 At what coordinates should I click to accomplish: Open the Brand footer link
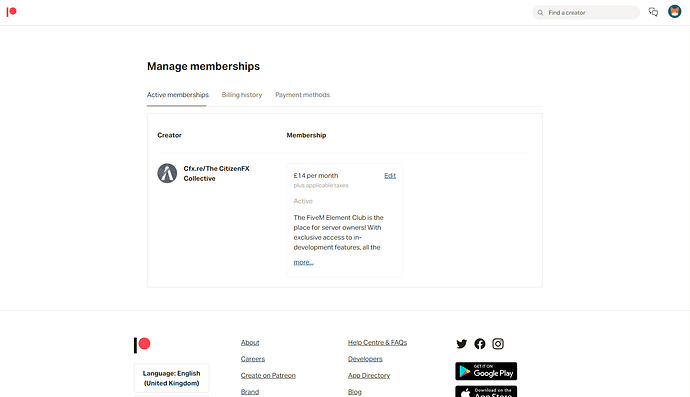click(x=250, y=392)
